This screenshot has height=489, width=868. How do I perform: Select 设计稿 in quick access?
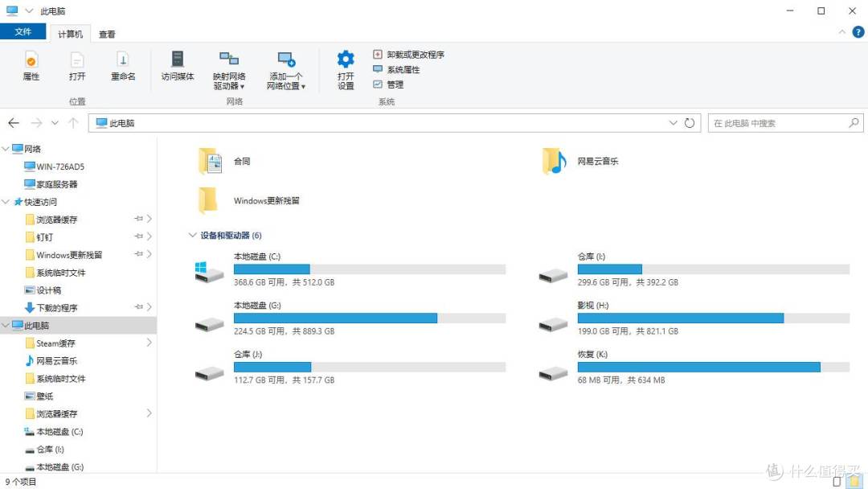point(43,290)
